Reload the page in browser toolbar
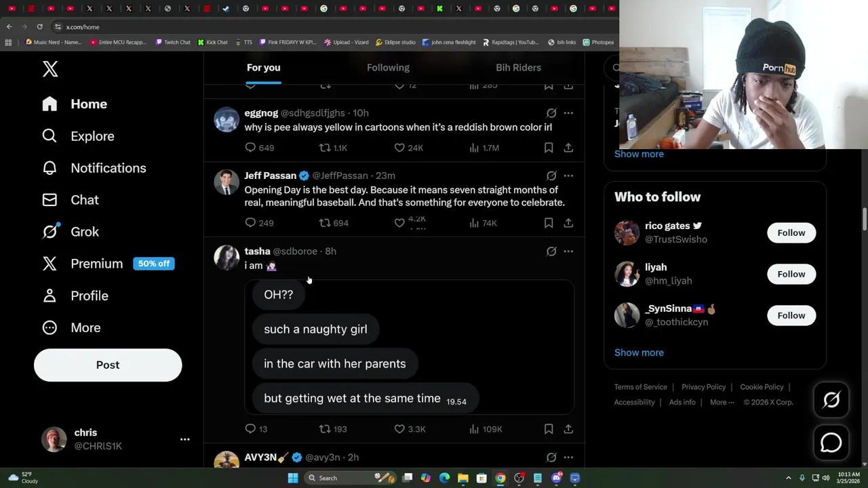The height and width of the screenshot is (488, 868). (40, 27)
